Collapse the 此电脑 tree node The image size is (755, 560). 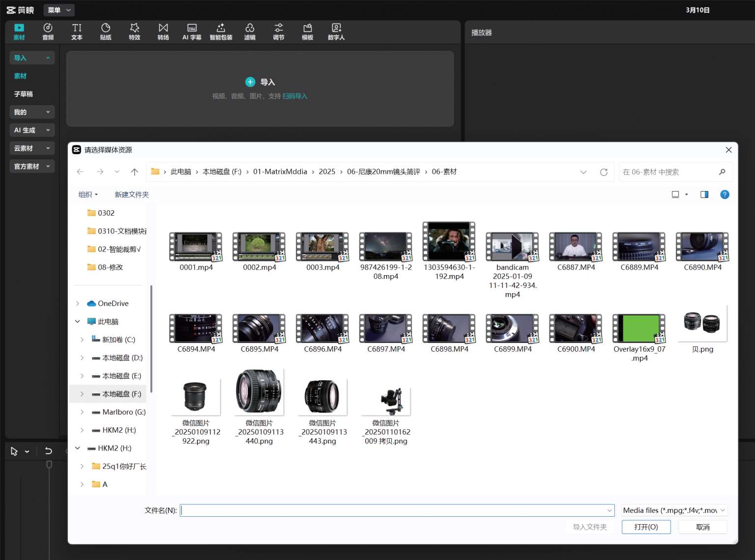(78, 322)
